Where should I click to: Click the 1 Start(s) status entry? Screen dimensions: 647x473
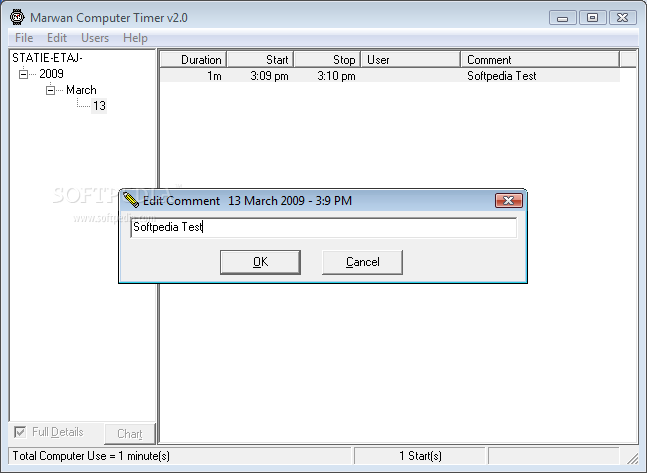(420, 456)
